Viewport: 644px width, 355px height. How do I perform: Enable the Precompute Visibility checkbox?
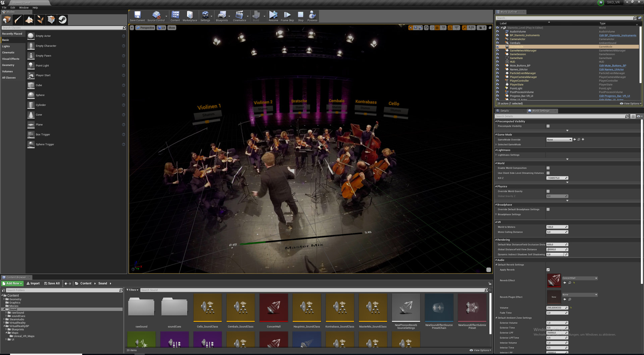(548, 126)
